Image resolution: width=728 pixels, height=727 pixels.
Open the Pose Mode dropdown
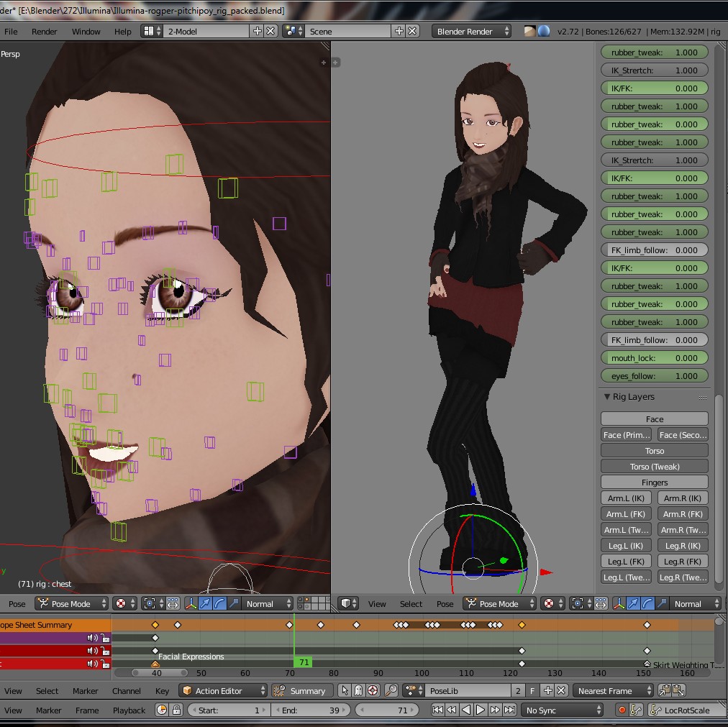click(x=499, y=604)
